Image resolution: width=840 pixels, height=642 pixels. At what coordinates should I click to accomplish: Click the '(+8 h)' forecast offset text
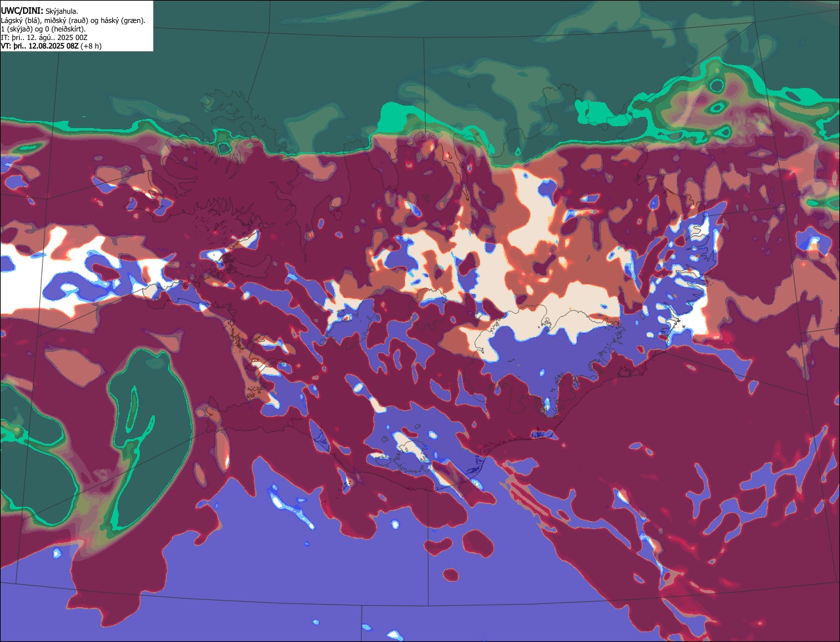(x=91, y=47)
